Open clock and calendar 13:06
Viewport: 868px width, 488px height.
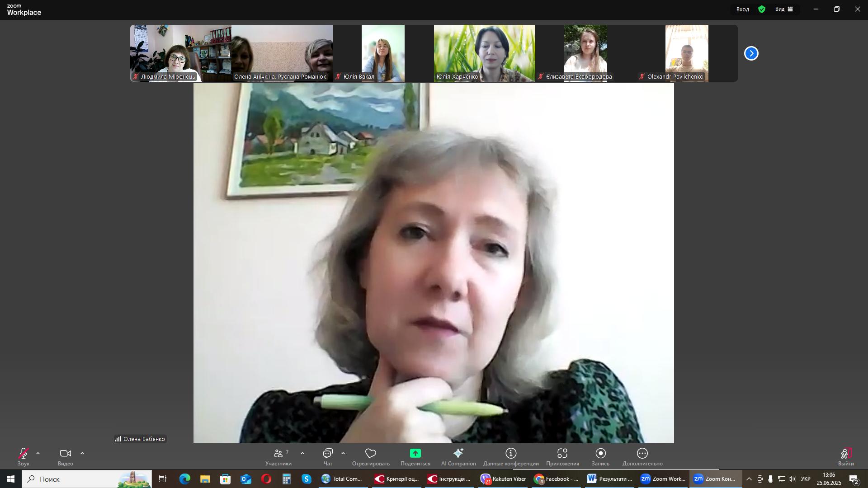point(829,479)
